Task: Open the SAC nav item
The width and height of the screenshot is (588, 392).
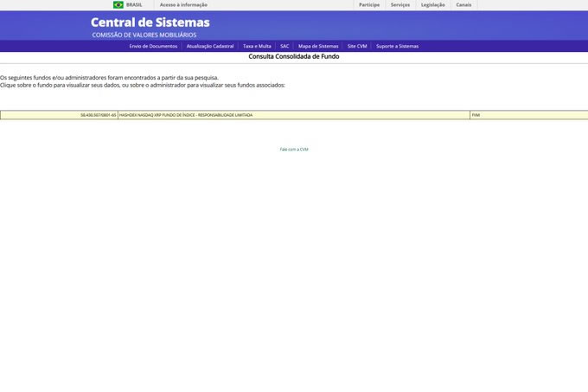Action: coord(284,46)
